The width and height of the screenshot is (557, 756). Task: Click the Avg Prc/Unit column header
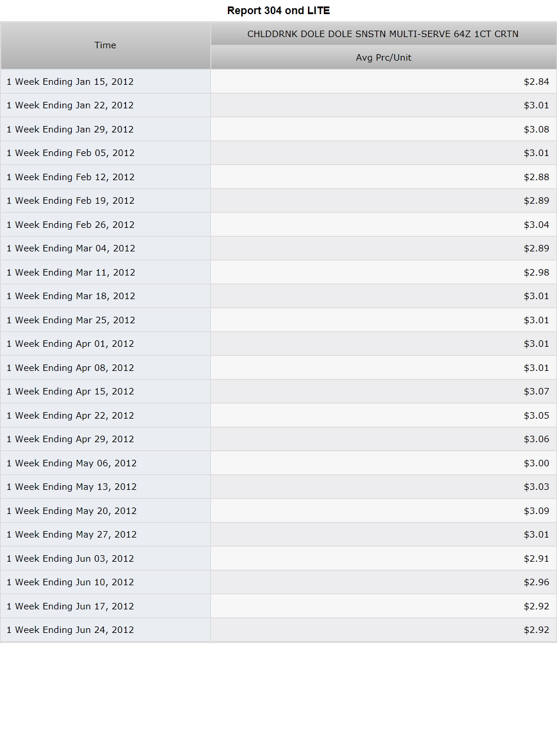coord(383,58)
